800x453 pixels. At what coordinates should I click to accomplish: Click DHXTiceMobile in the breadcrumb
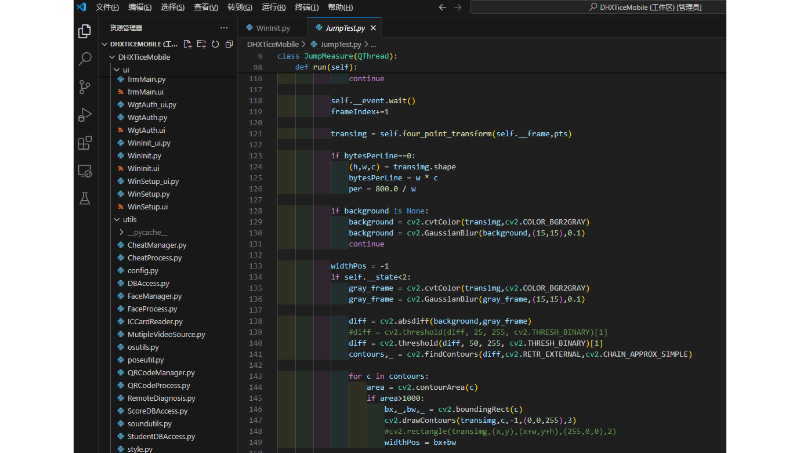[273, 44]
